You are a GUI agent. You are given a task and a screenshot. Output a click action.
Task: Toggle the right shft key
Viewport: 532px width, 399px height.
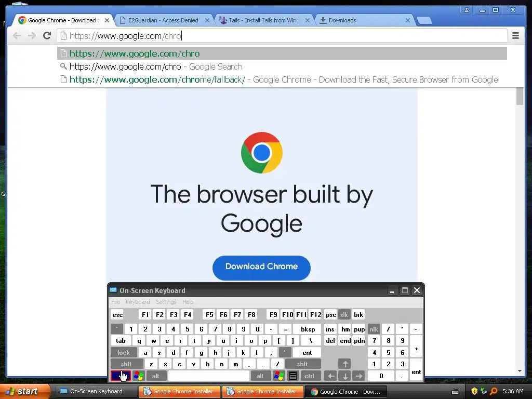[302, 364]
